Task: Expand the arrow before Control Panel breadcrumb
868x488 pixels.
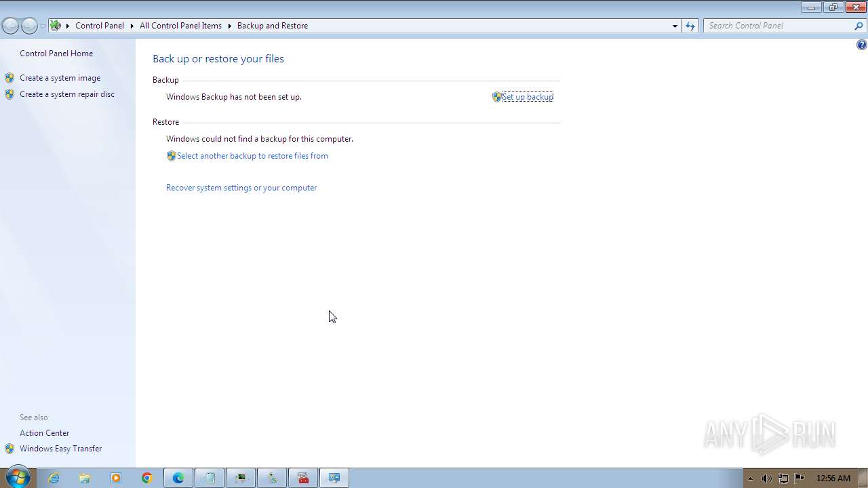Action: (x=68, y=26)
